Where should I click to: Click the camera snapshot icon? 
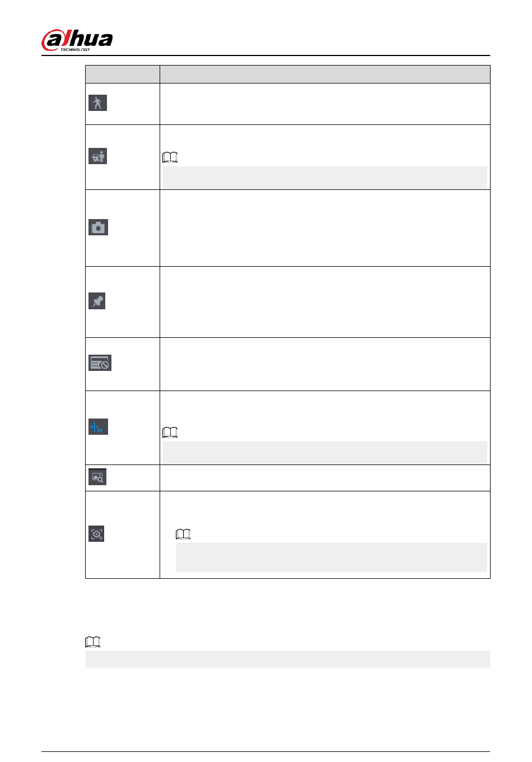pyautogui.click(x=98, y=227)
